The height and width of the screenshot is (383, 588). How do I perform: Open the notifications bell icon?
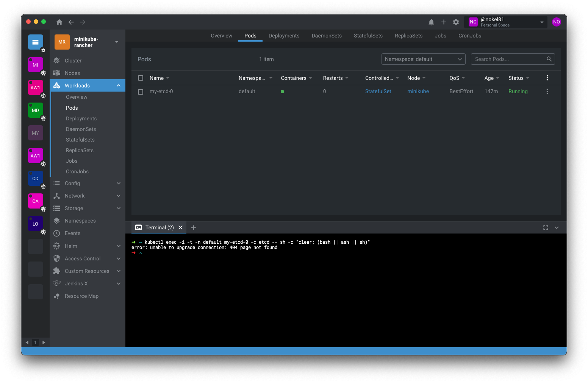(x=431, y=22)
